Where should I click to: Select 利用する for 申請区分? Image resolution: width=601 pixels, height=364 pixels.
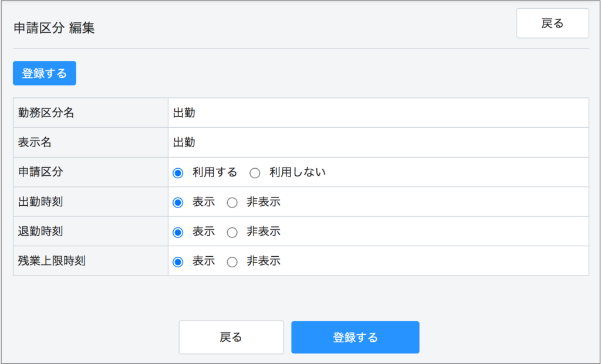tap(178, 173)
